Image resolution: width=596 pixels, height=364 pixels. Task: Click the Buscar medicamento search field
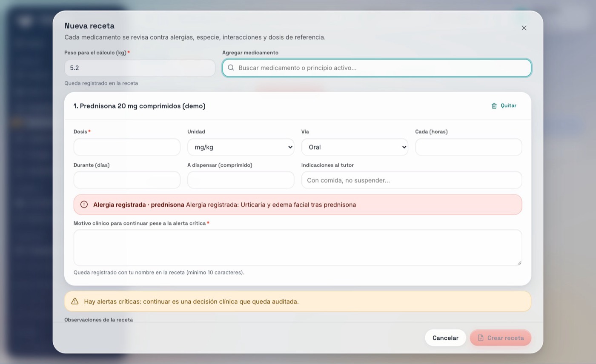[377, 68]
